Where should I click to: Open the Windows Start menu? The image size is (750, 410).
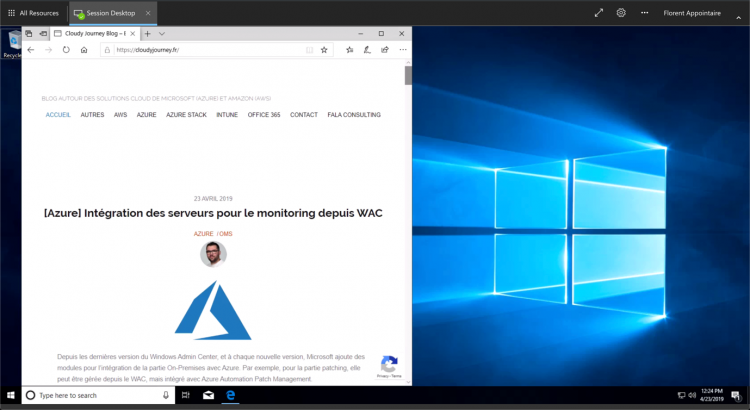point(11,395)
